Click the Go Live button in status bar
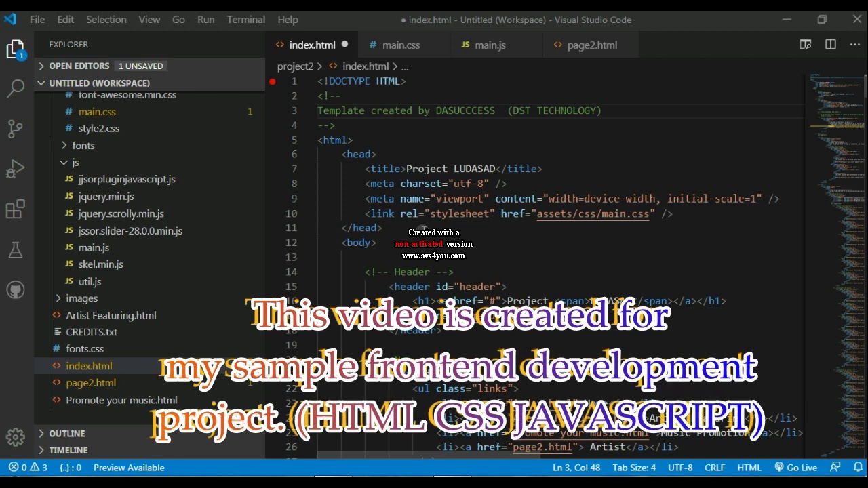This screenshot has width=868, height=488. point(795,468)
